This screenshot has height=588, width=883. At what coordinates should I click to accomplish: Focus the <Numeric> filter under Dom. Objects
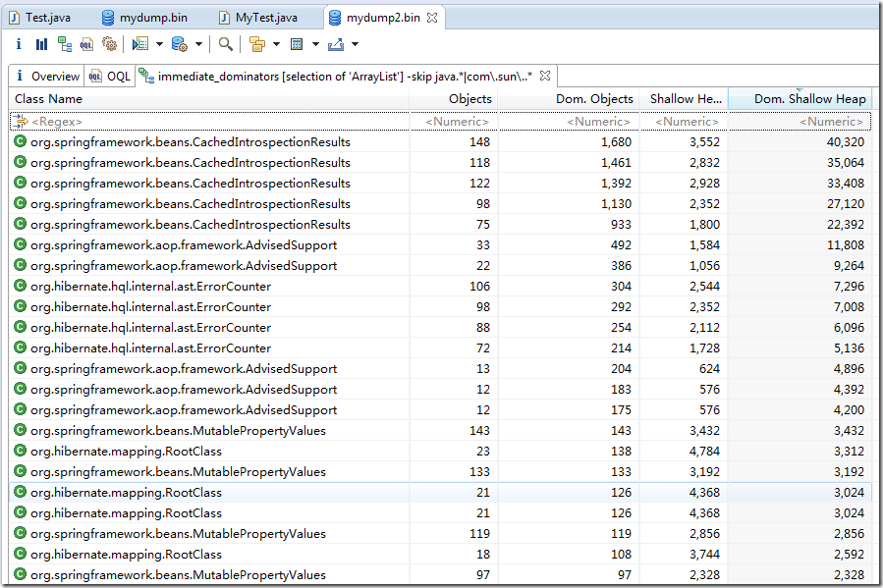(569, 121)
